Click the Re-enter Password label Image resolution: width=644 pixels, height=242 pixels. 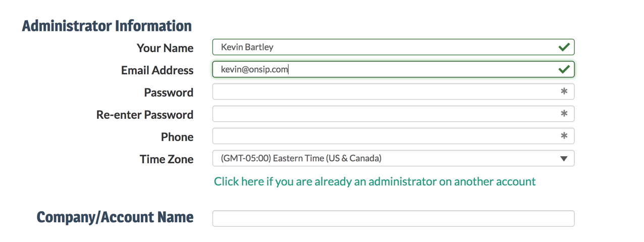(x=145, y=115)
